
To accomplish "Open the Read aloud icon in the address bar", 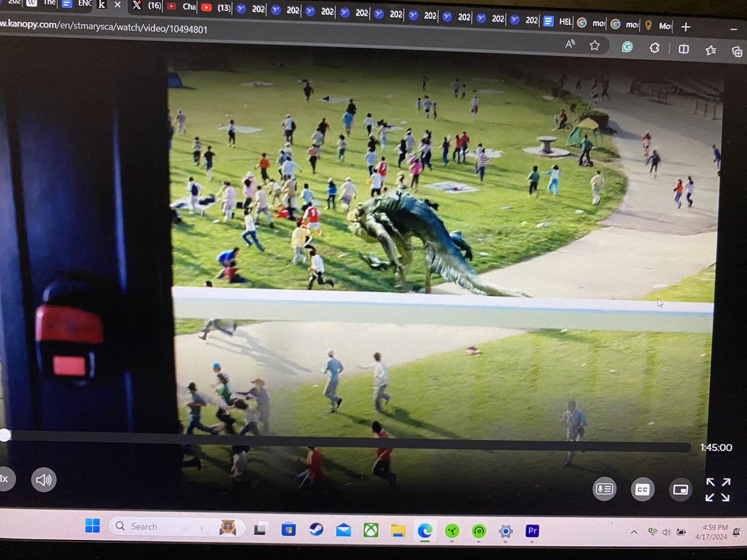I will 570,44.
